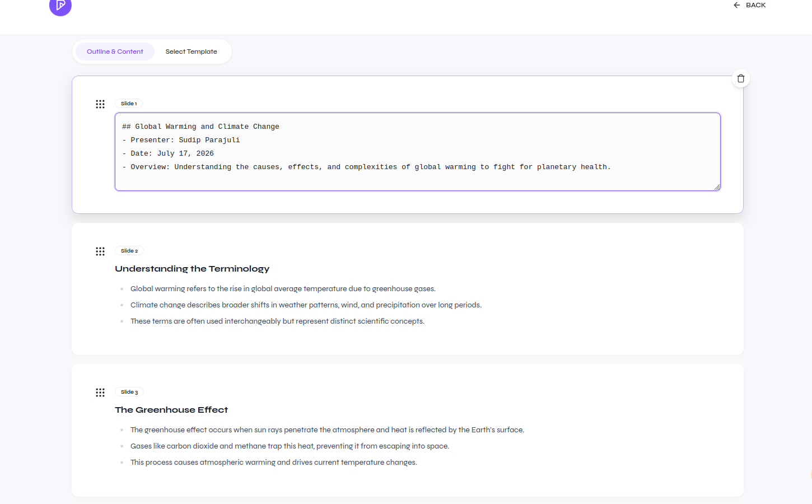Click the text area resize handle corner
This screenshot has width=812, height=504.
(x=717, y=187)
